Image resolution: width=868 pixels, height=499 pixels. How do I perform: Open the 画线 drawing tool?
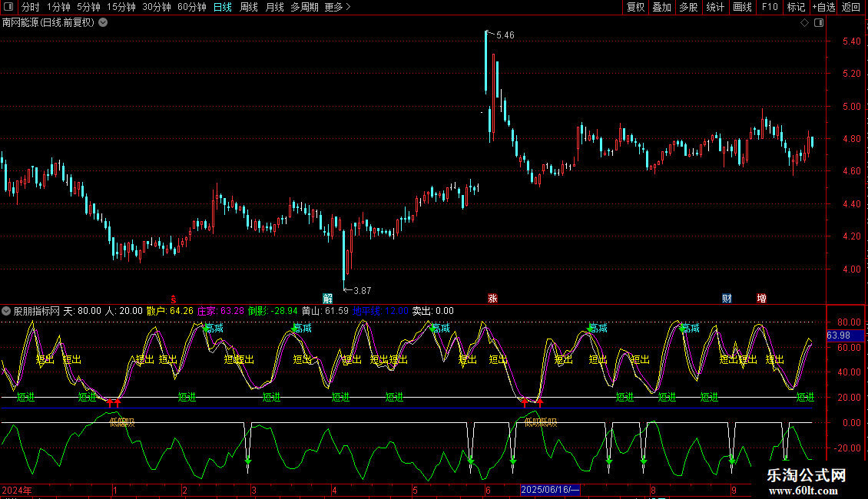(x=742, y=8)
